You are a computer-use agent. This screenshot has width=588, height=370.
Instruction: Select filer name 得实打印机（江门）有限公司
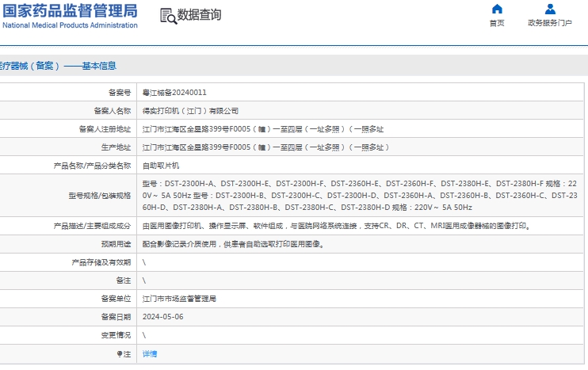tap(190, 111)
